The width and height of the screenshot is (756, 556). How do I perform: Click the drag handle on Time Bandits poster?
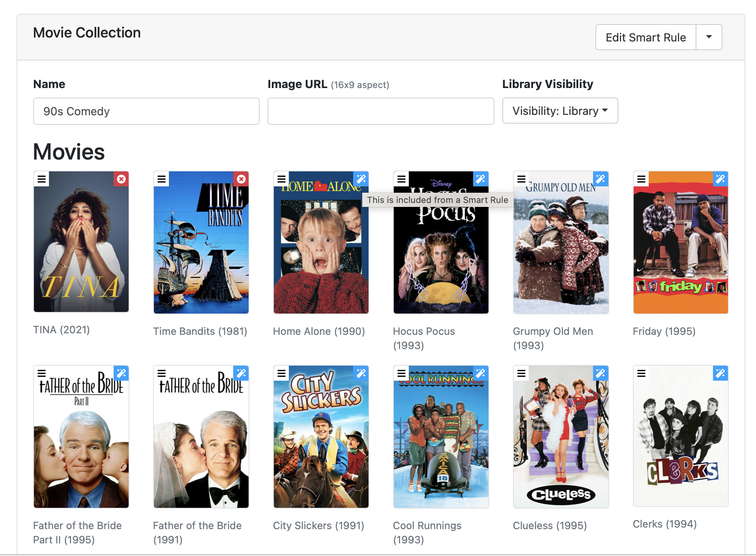point(161,179)
